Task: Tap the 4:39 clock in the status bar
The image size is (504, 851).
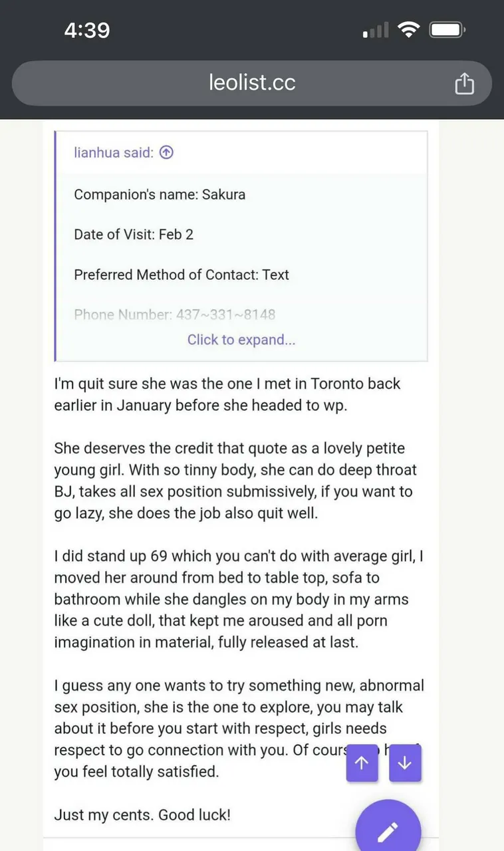Action: point(86,29)
